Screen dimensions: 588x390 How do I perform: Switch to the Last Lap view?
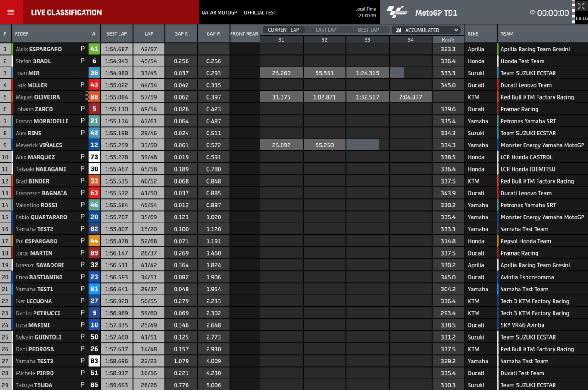[x=326, y=30]
